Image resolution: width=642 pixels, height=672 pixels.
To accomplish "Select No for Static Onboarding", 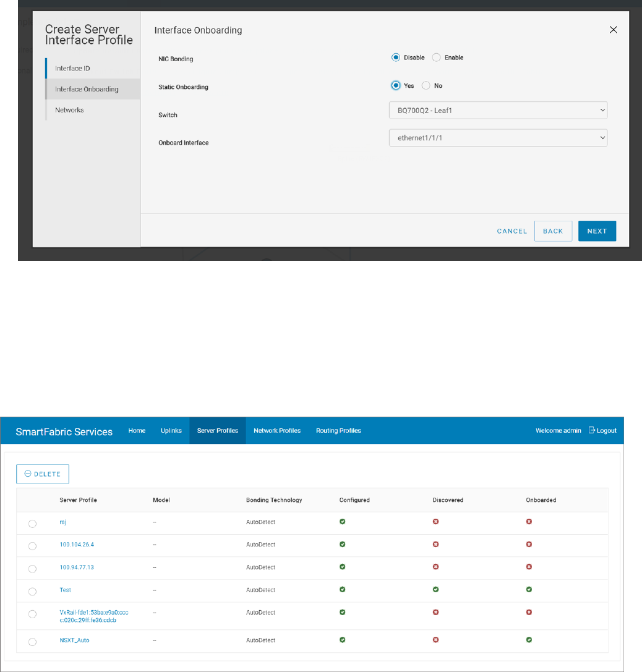I will point(426,86).
